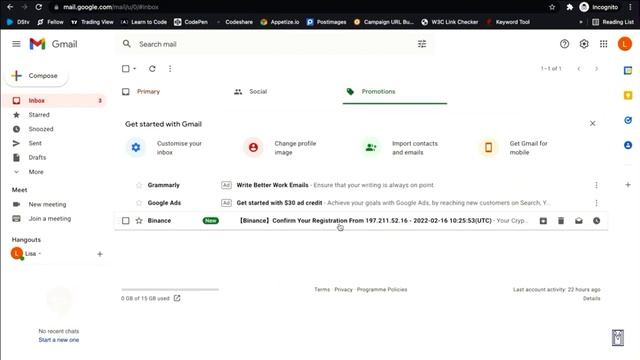Open the Google account avatar

click(x=624, y=44)
